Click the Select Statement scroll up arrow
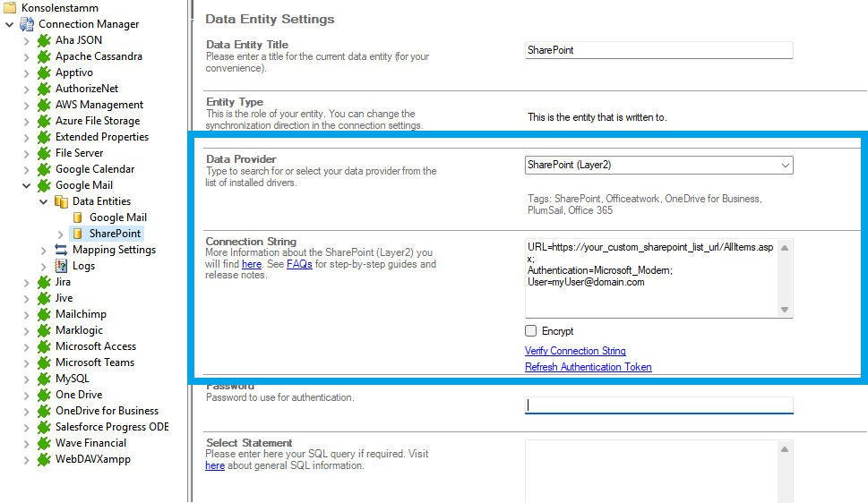Viewport: 868px width, 503px height. click(785, 449)
